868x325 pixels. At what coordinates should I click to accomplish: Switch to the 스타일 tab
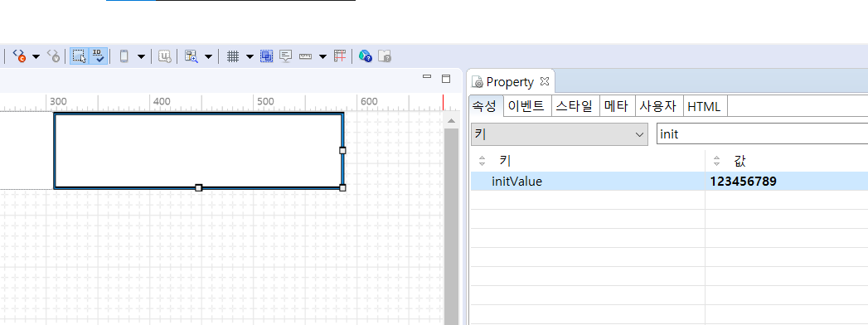tap(575, 106)
